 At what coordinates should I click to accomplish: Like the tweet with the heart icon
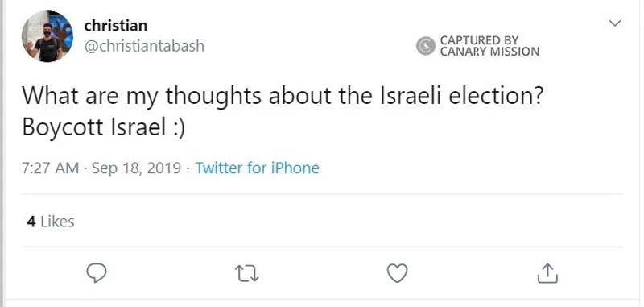(x=398, y=273)
